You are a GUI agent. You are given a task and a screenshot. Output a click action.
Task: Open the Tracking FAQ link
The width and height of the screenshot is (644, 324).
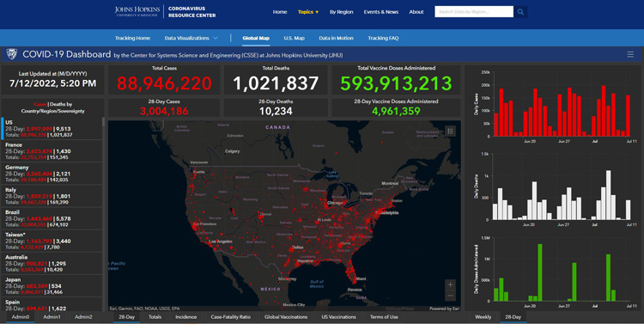coord(383,38)
